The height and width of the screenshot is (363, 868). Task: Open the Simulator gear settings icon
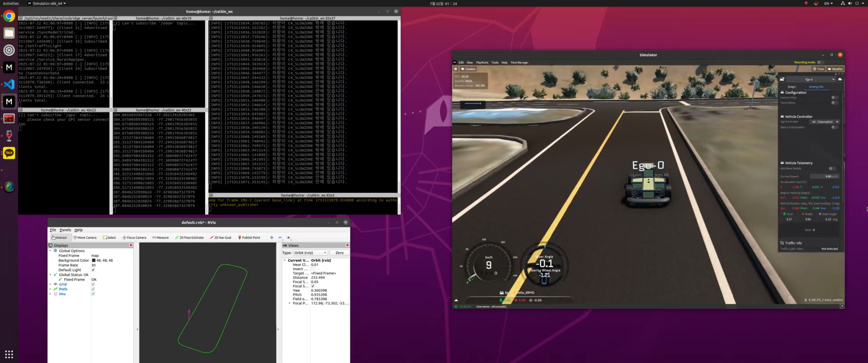coord(455,69)
